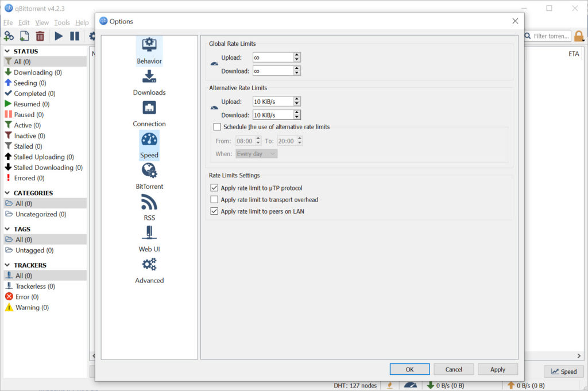Select the Stalled Uploading (0) filter
The width and height of the screenshot is (588, 391).
[39, 157]
